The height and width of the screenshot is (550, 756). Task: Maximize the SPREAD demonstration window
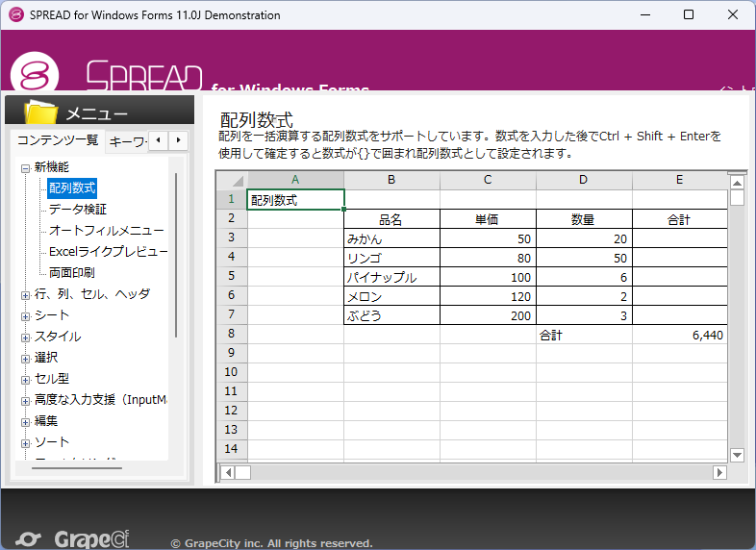point(689,14)
